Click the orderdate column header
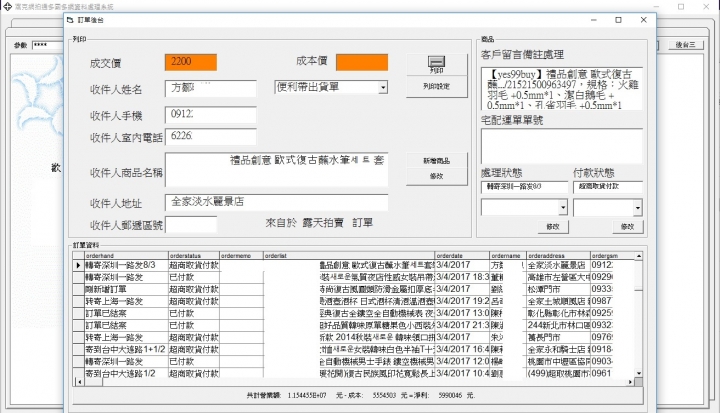This screenshot has width=720, height=413. pos(462,255)
